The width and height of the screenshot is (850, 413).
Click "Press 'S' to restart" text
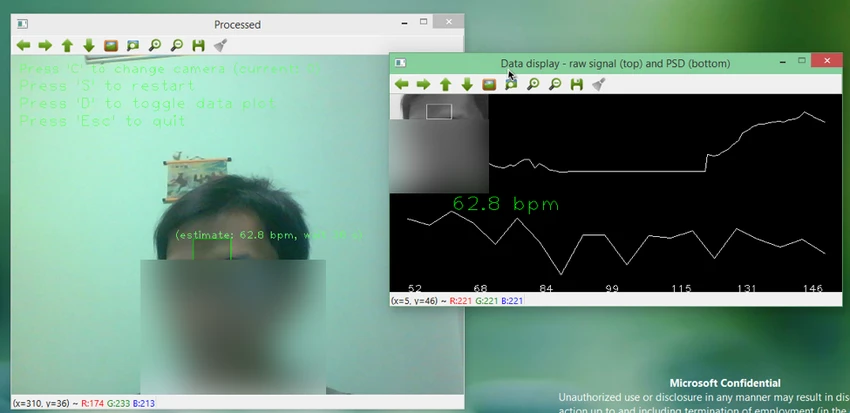click(x=107, y=86)
